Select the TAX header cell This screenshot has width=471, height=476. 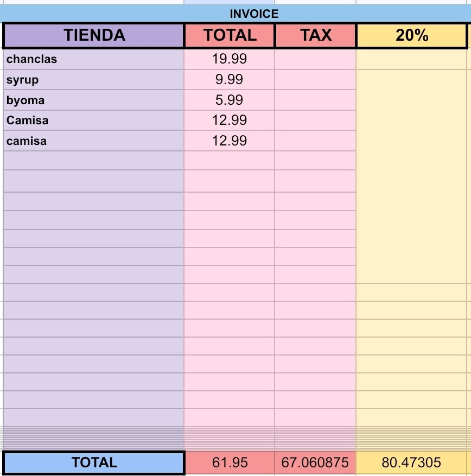click(315, 35)
